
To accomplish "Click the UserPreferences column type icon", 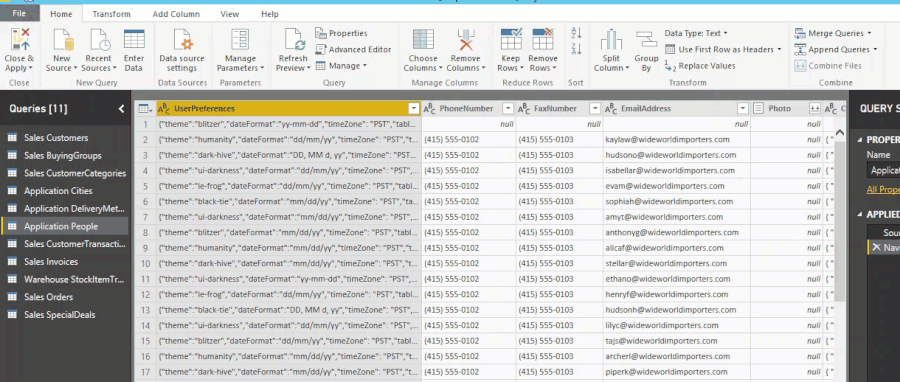I will 164,108.
